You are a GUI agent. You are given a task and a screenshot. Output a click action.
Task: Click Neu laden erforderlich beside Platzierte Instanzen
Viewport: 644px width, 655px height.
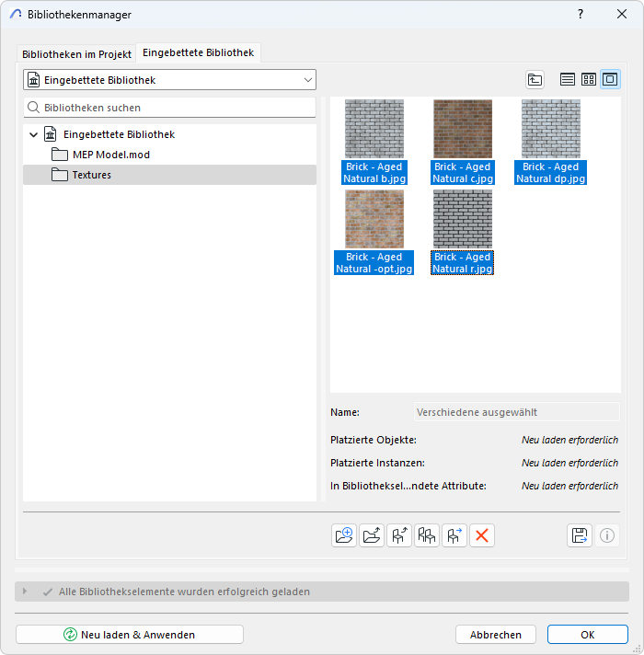(x=569, y=463)
